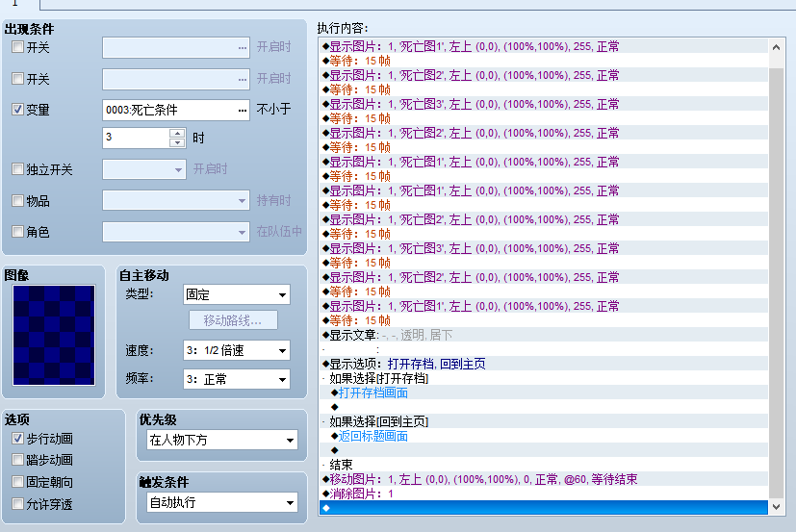Enable the 独立开关 condition checkbox

point(17,168)
